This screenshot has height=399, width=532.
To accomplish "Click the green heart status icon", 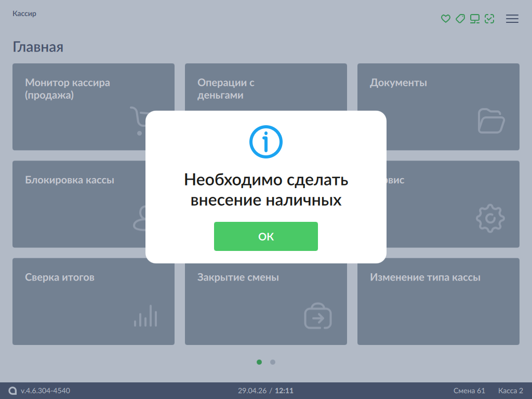I will (x=445, y=19).
